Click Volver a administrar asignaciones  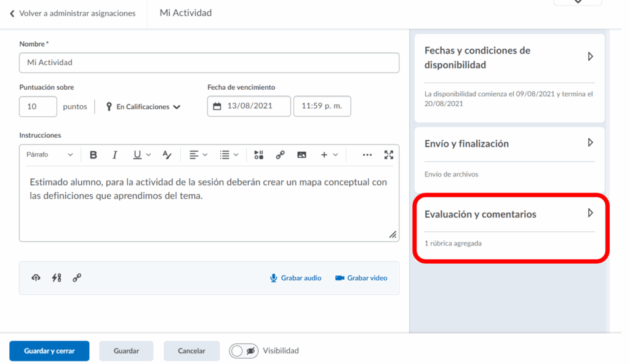click(73, 13)
